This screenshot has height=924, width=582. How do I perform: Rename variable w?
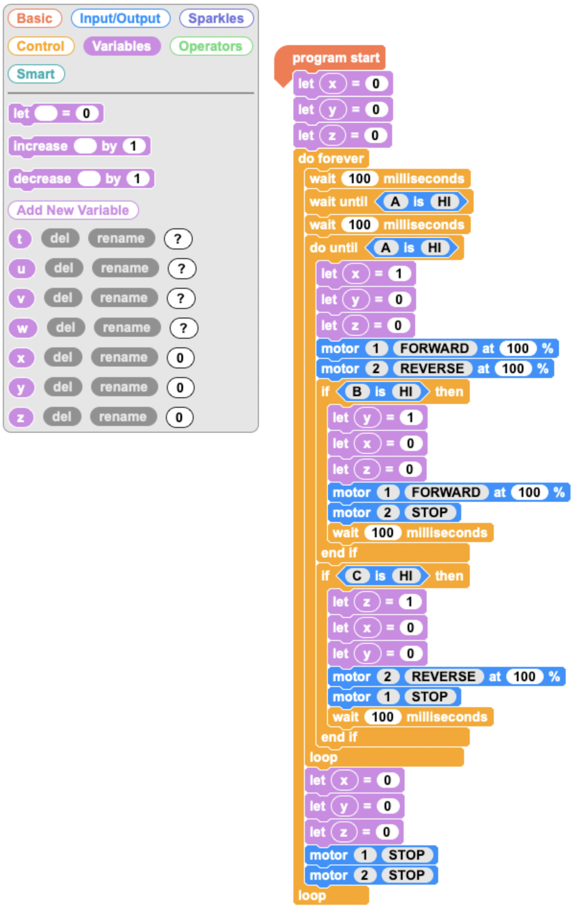coord(127,327)
